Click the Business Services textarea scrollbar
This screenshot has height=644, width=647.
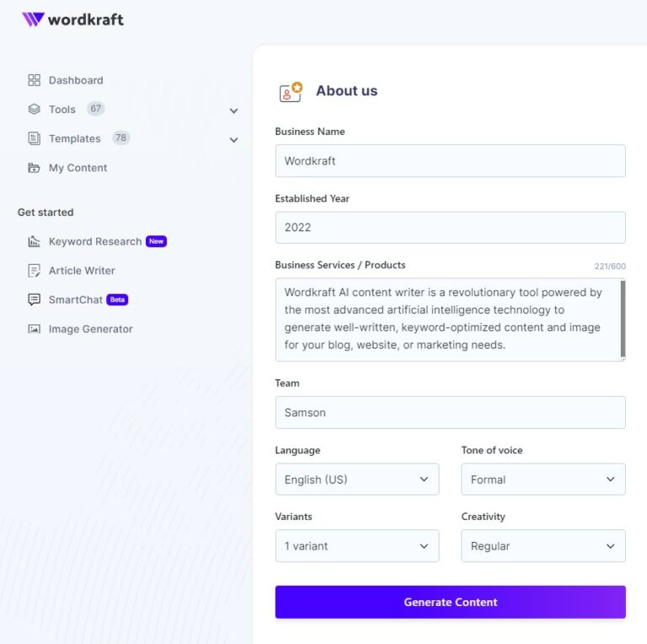pos(623,319)
